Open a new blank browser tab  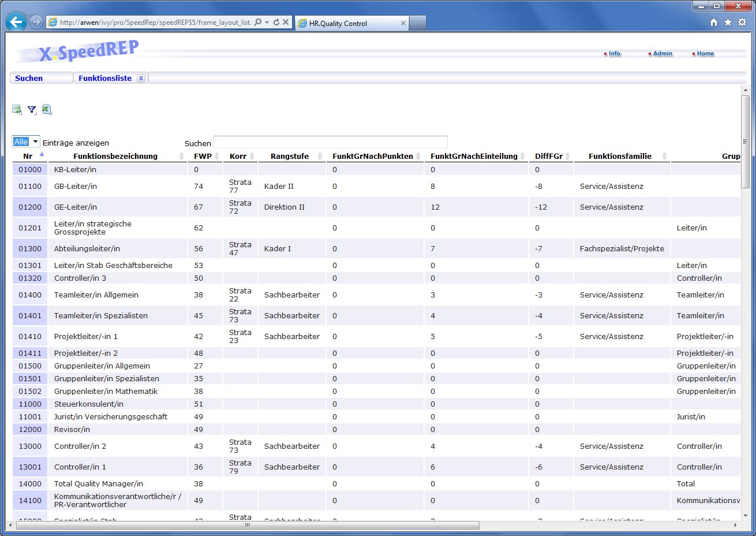[418, 24]
